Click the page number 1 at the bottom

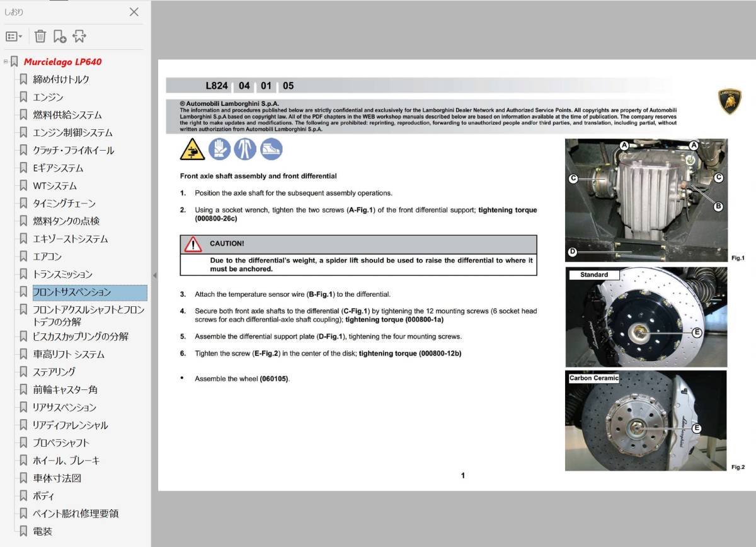tap(463, 476)
